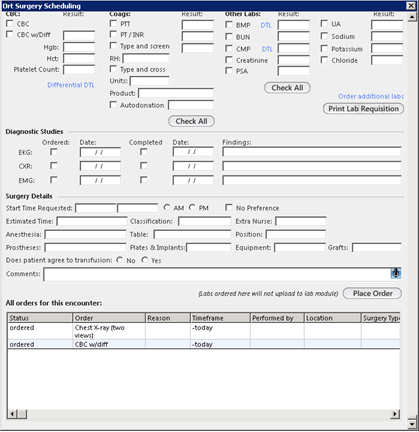Click orders table scroll right arrow
Screen dimensions: 419x432
pyautogui.click(x=395, y=414)
